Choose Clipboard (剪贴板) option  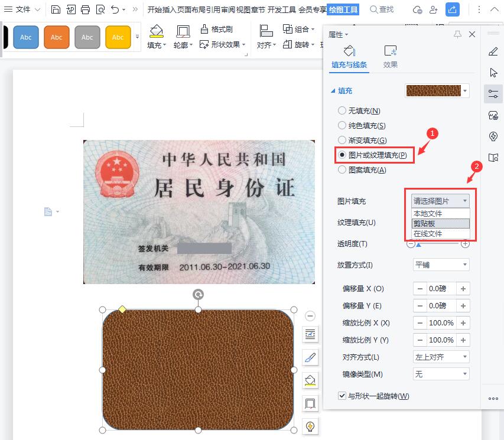[x=441, y=223]
